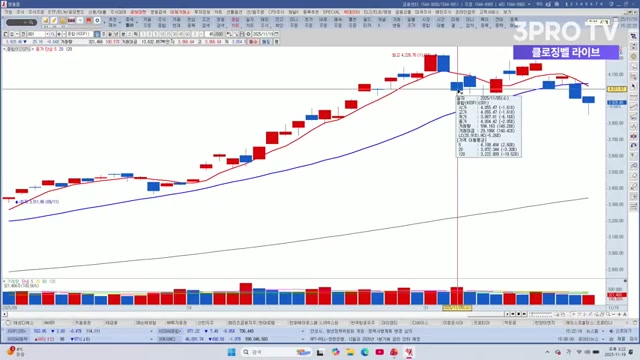This screenshot has width=640, height=360.
Task: Open the 투자정보 menu
Action: [x=202, y=12]
